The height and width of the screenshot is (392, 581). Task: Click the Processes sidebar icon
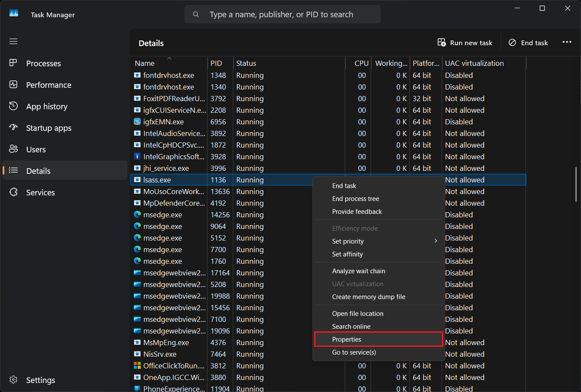[13, 63]
